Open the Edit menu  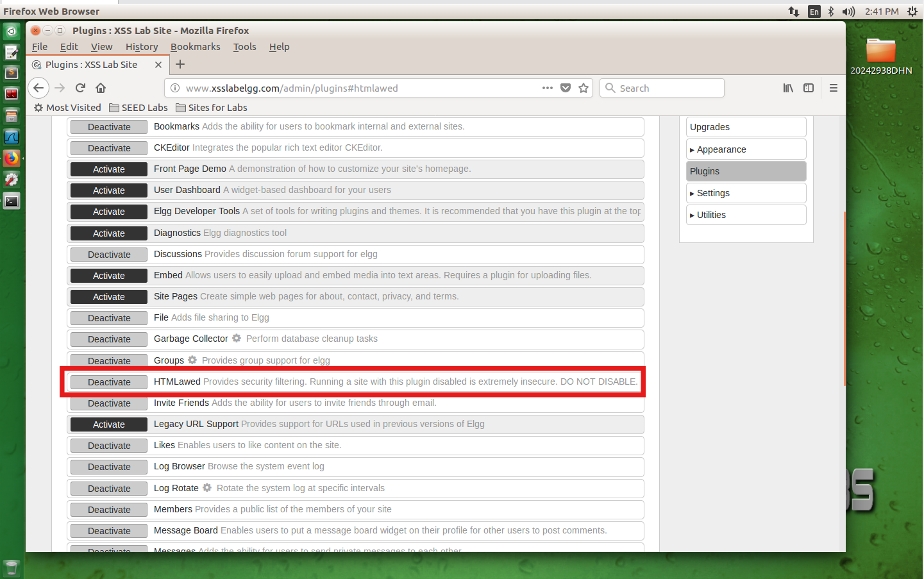point(69,47)
